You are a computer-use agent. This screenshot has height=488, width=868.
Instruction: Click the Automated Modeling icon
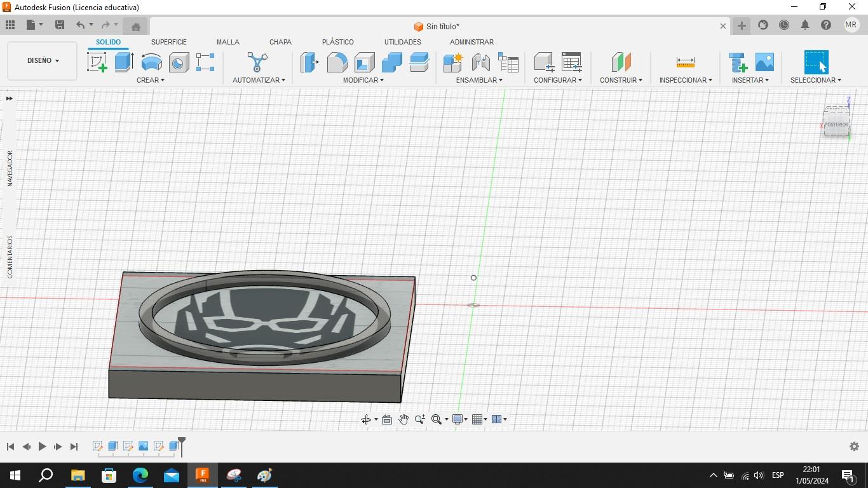(257, 62)
